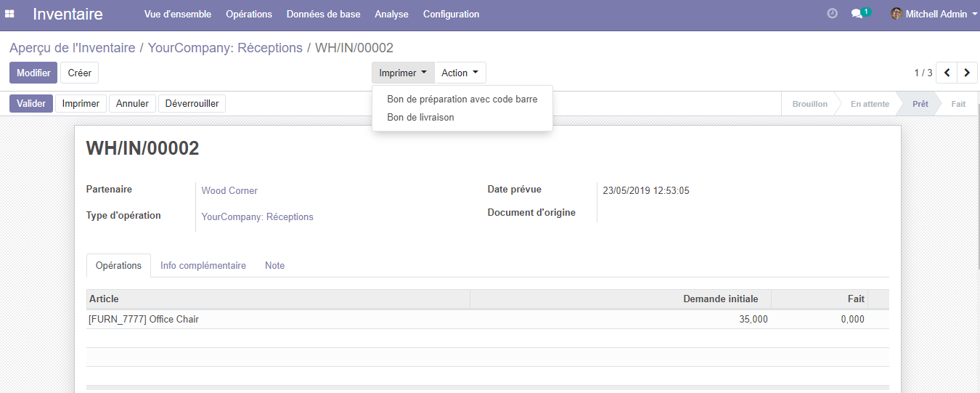980x393 pixels.
Task: Open Wood Corner partner link
Action: [229, 190]
